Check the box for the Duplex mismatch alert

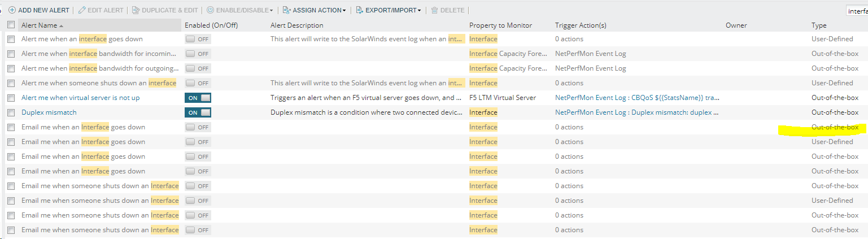[x=11, y=112]
